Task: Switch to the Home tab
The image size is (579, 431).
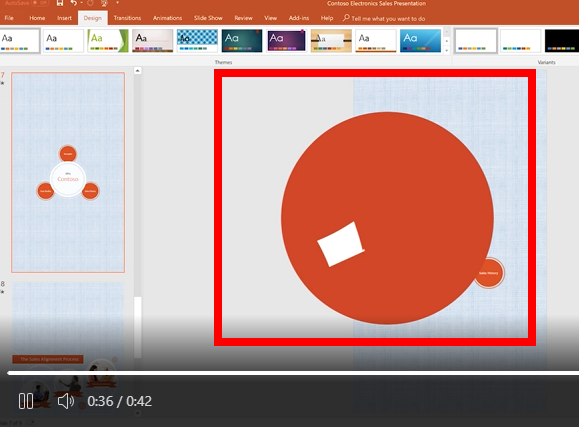Action: (x=37, y=18)
